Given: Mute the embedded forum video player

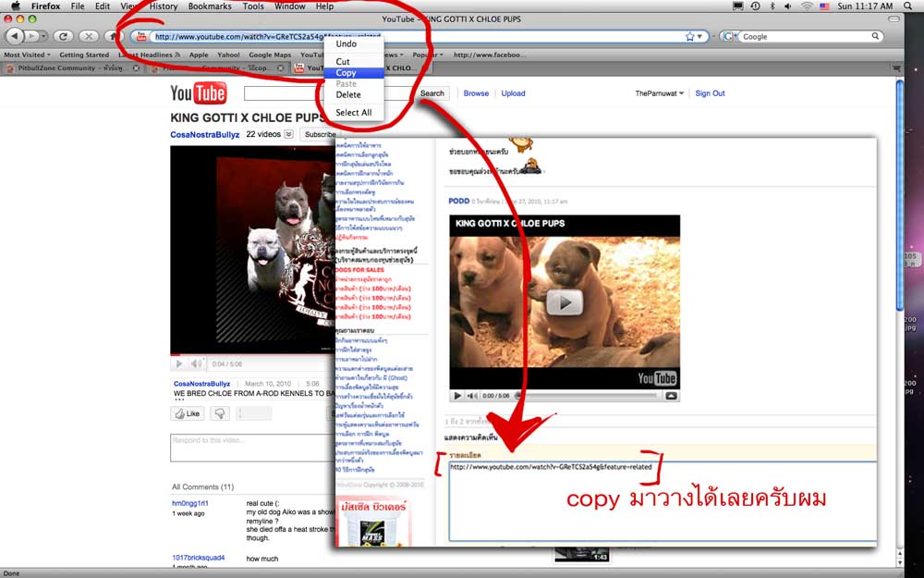Looking at the screenshot, I should pyautogui.click(x=472, y=396).
